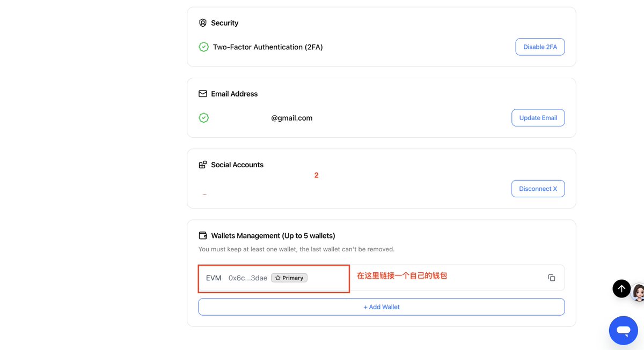Screen dimensions: 644x350
Task: Click the Wallets Management wallet icon
Action: [x=203, y=235]
